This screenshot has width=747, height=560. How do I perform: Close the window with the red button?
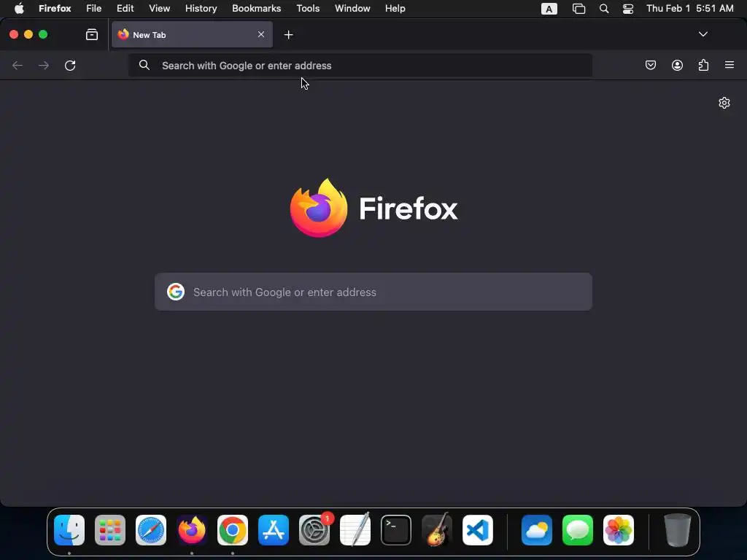point(14,34)
